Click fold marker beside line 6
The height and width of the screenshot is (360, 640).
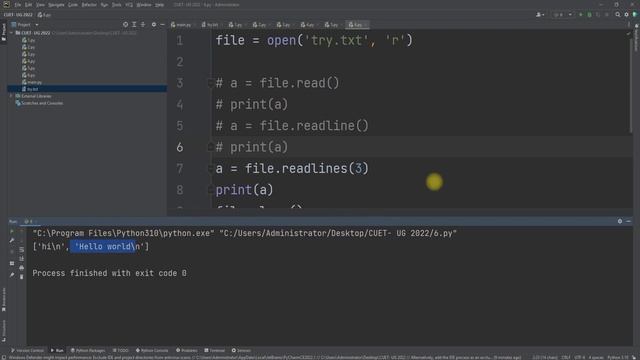point(210,147)
